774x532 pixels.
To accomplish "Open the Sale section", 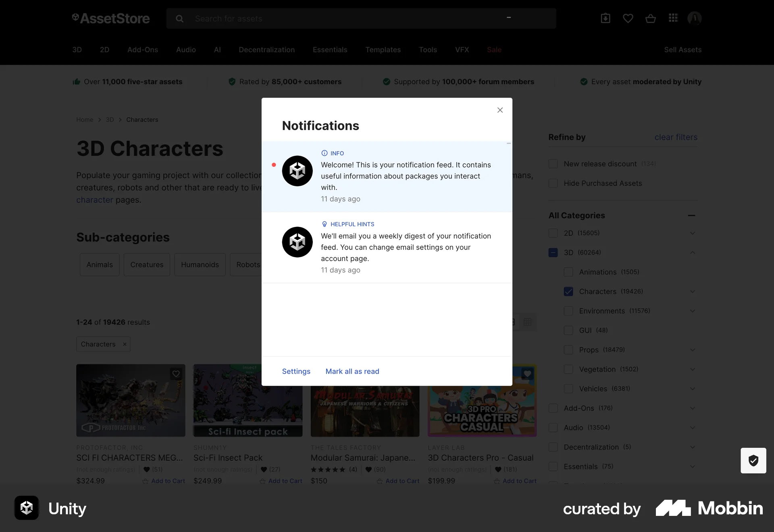I will 494,50.
